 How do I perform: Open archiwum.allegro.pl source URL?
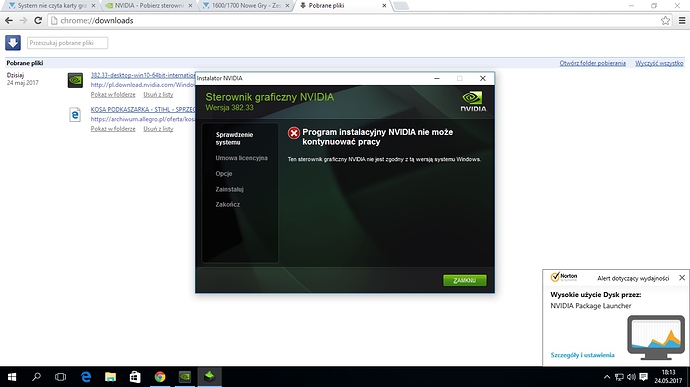point(143,119)
